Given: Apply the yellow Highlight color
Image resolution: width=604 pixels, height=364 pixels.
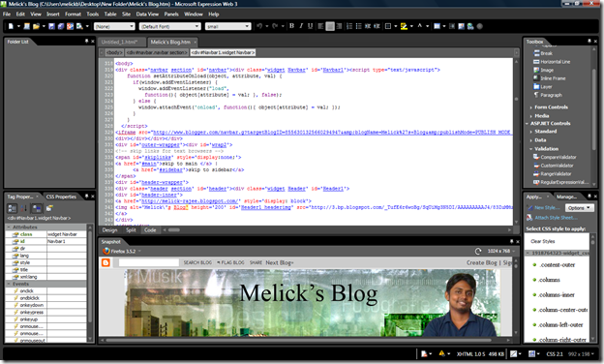Looking at the screenshot, I should (404, 26).
